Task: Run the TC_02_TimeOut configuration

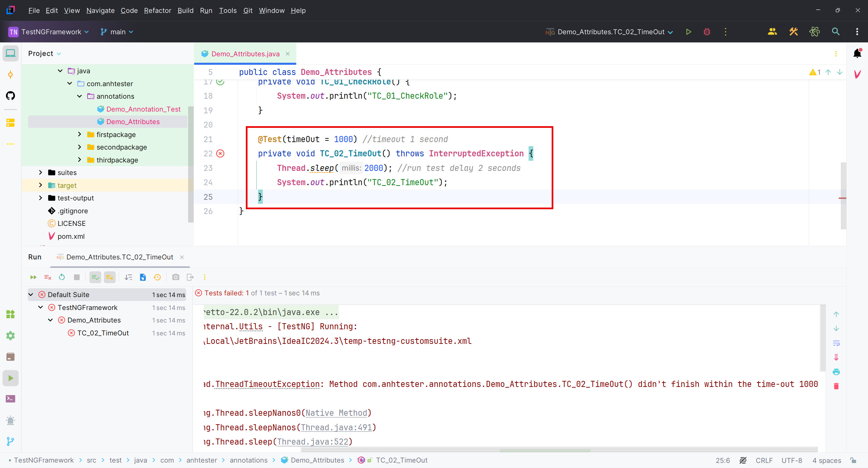Action: [688, 32]
